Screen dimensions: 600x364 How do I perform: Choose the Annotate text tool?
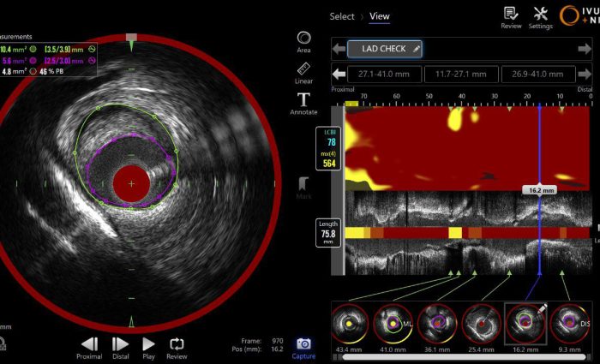303,103
